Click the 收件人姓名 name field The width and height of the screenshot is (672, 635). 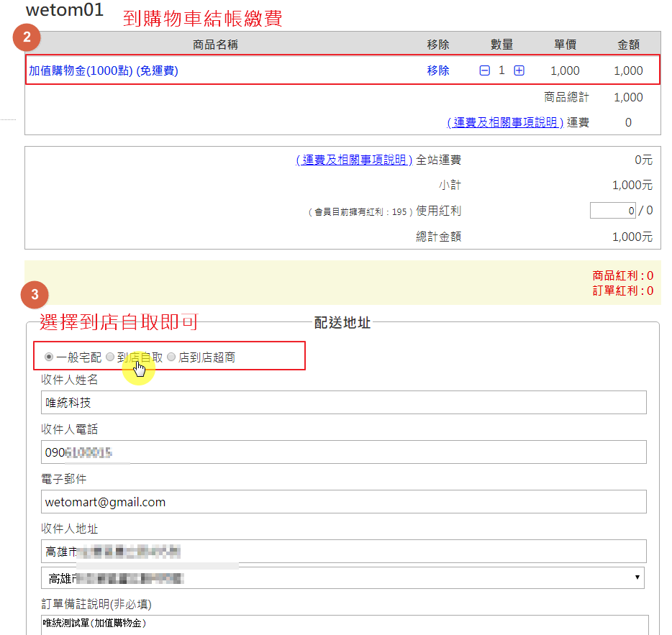coord(343,403)
